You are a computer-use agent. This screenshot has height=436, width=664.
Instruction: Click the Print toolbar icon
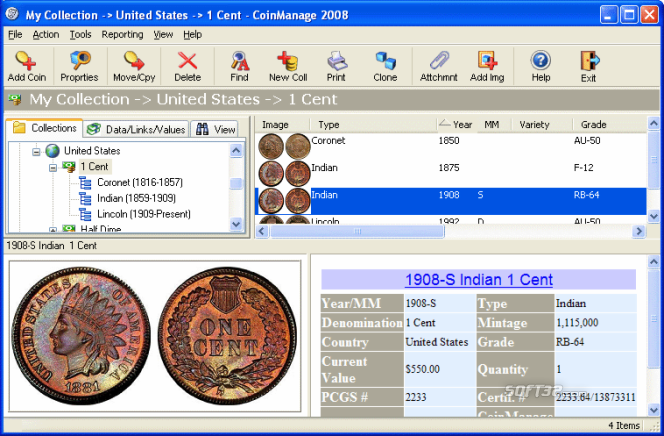(x=337, y=61)
